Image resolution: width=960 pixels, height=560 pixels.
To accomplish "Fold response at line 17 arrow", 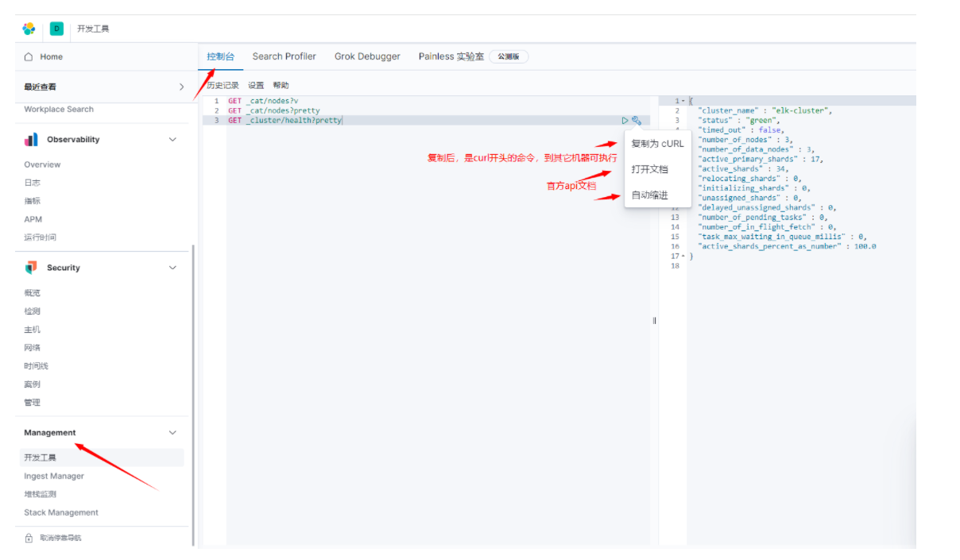I will click(x=683, y=256).
